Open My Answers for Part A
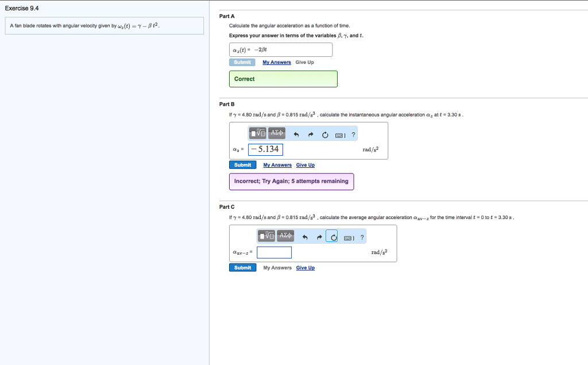 pyautogui.click(x=277, y=62)
